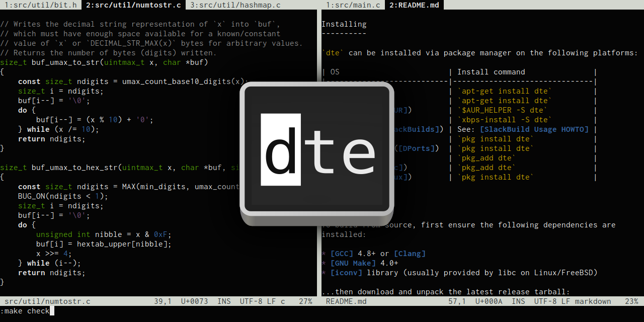Click 'INS' in the README.md status bar
Screen dimensions: 644x322
coord(518,301)
